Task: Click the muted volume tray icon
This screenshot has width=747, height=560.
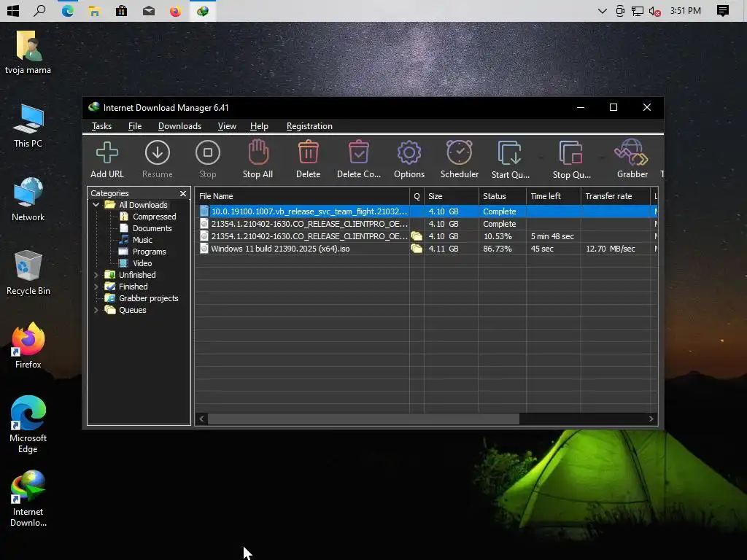Action: pos(654,10)
